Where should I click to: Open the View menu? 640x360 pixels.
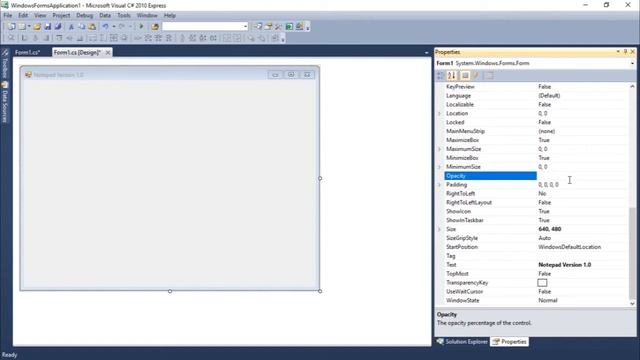coord(40,16)
